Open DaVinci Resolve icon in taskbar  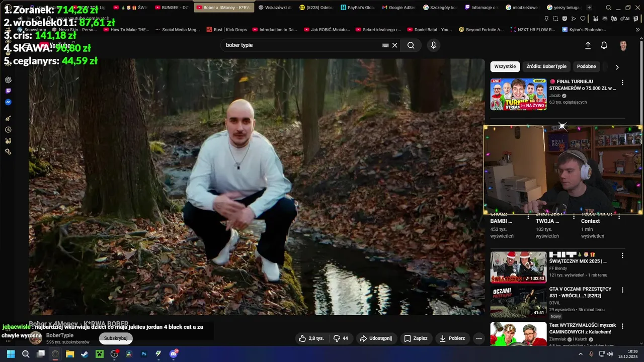(x=129, y=354)
